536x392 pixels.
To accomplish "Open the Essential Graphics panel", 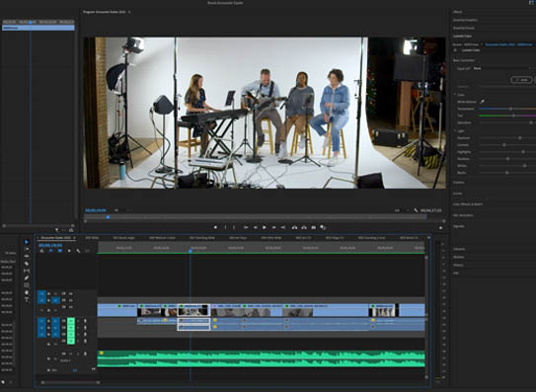I will (x=465, y=20).
